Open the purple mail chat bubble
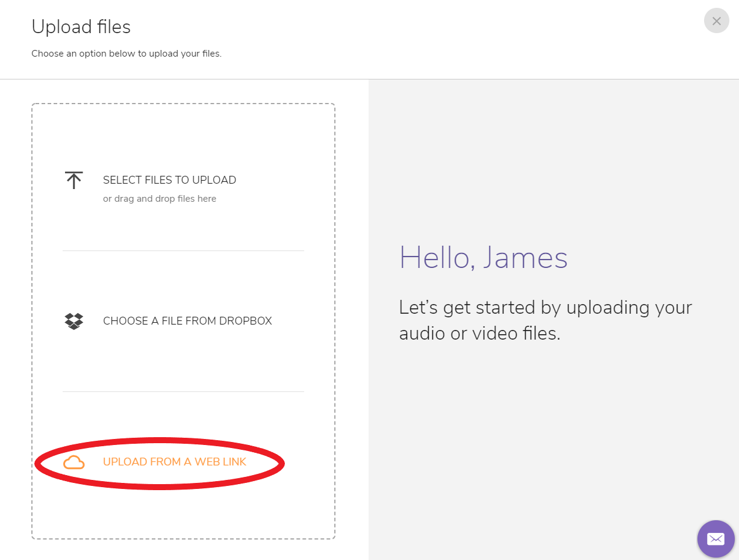 [x=716, y=539]
